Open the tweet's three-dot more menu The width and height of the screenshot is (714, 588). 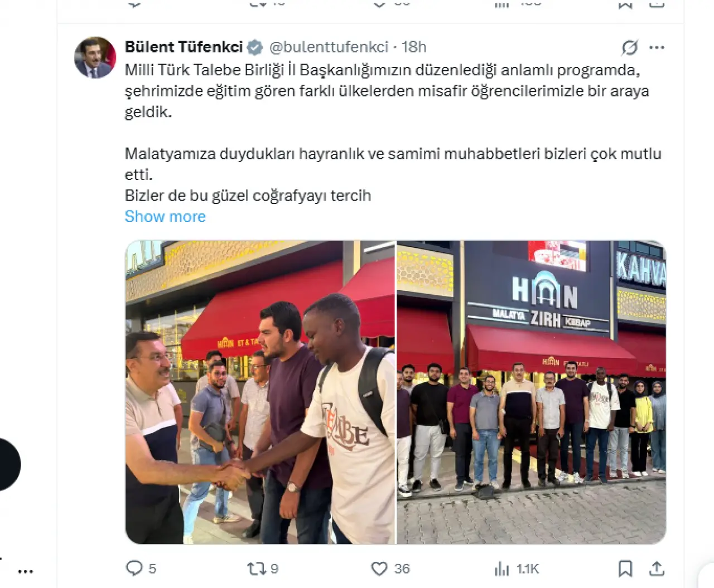657,47
